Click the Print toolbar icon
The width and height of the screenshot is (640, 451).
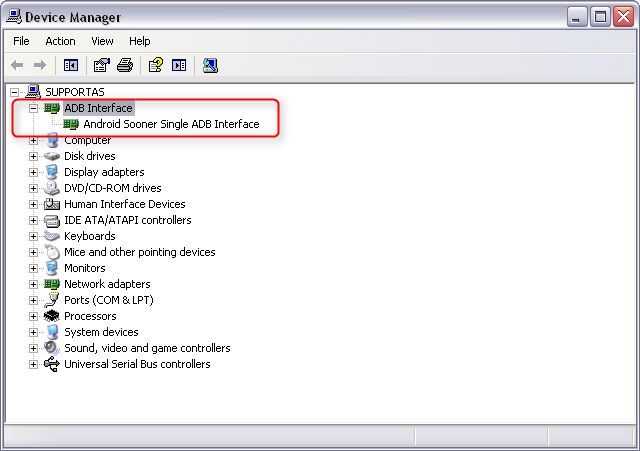(124, 66)
